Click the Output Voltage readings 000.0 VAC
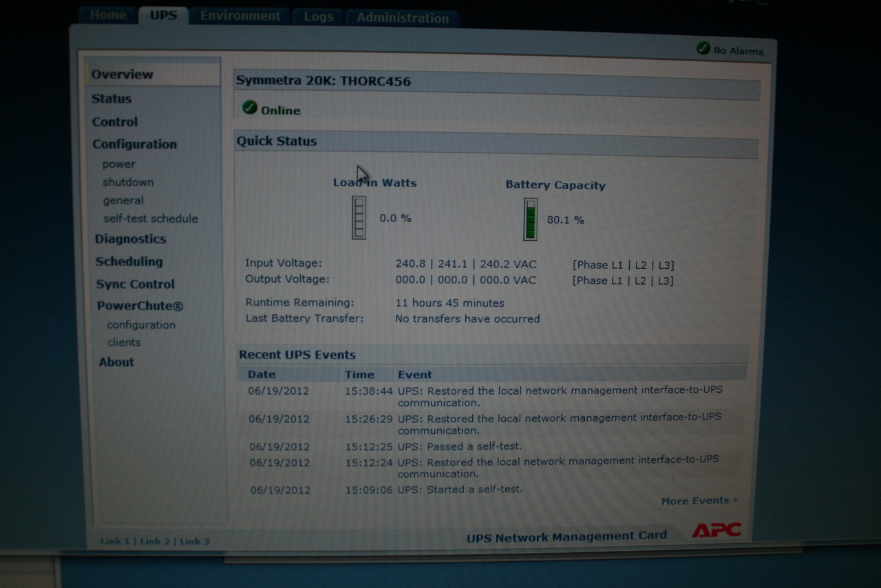The image size is (881, 588). (466, 280)
